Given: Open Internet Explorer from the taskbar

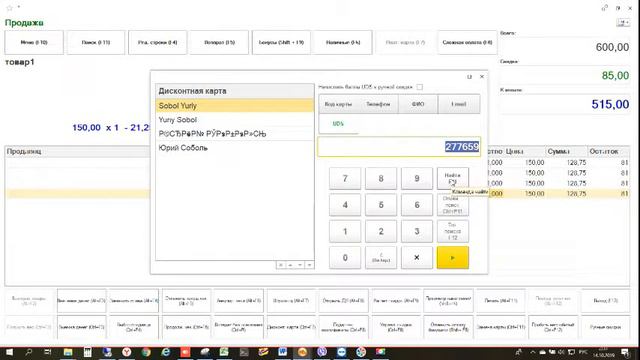Looking at the screenshot, I should pos(166,352).
